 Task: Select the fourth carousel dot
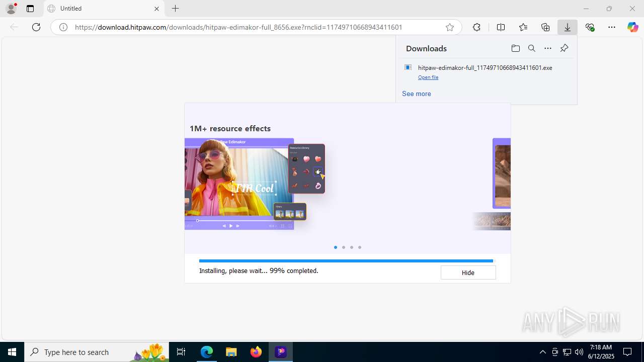pyautogui.click(x=360, y=247)
